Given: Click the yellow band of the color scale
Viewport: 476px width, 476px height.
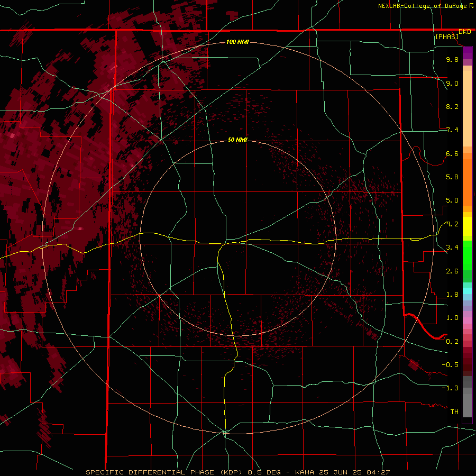Looking at the screenshot, I should coord(467,226).
